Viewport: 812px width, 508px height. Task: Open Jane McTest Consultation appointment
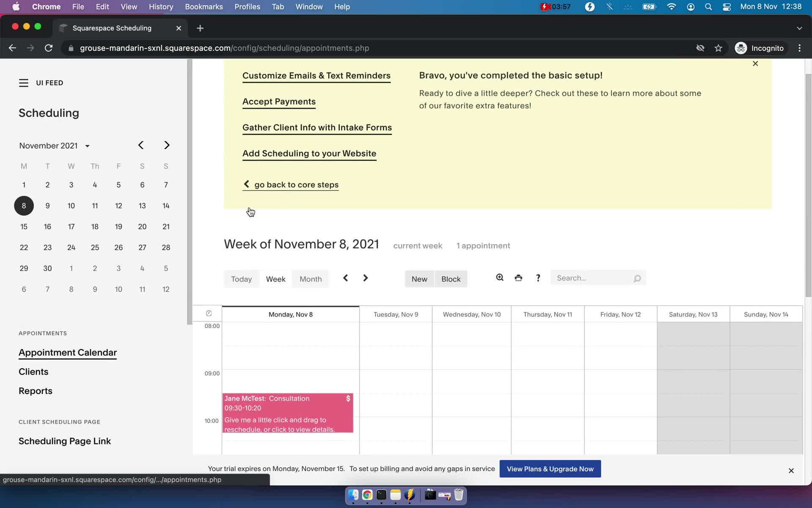(288, 413)
